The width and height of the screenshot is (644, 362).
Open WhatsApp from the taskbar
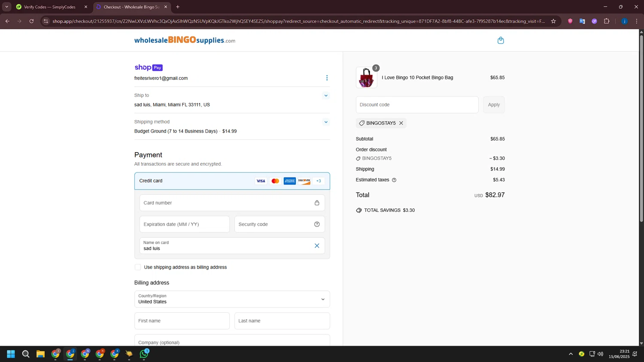(x=144, y=354)
